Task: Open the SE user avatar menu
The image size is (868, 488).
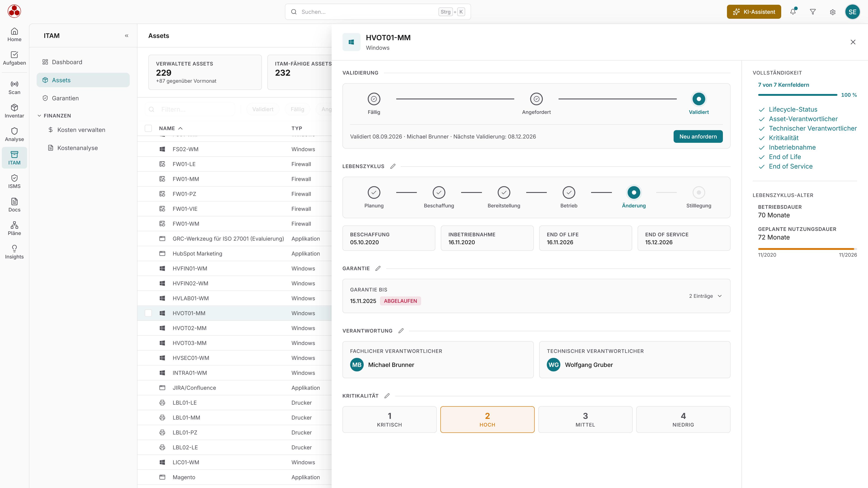Action: pyautogui.click(x=852, y=12)
